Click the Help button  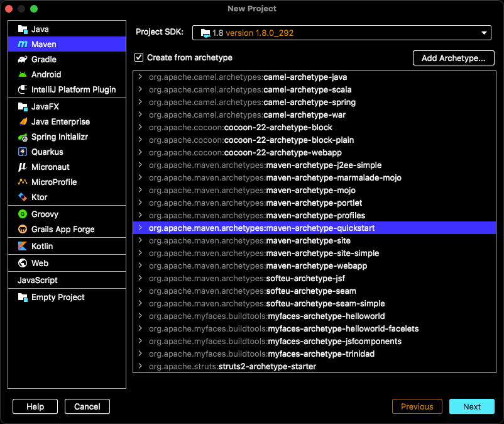35,406
